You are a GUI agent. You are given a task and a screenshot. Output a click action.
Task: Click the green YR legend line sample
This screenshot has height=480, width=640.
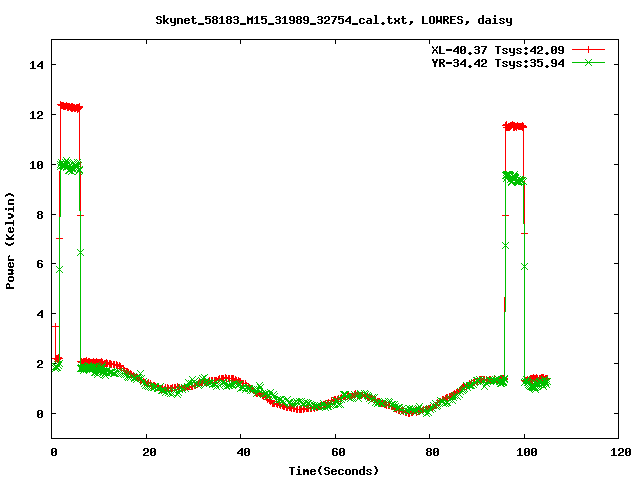(x=588, y=63)
